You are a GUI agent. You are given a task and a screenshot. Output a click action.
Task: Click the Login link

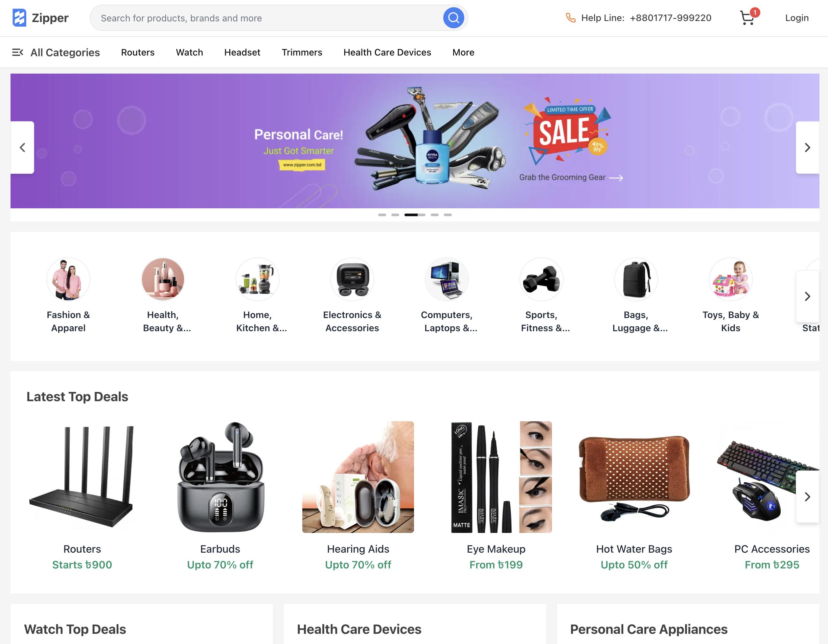point(796,18)
